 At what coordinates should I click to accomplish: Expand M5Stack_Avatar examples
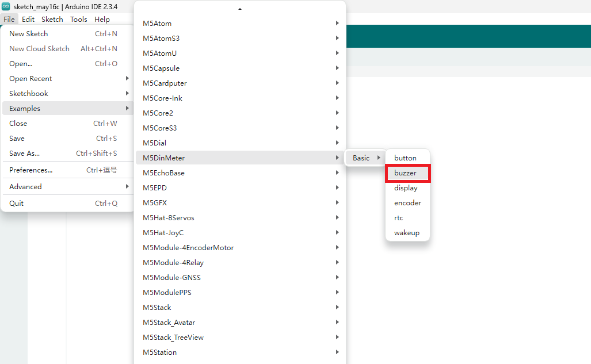[x=240, y=322]
